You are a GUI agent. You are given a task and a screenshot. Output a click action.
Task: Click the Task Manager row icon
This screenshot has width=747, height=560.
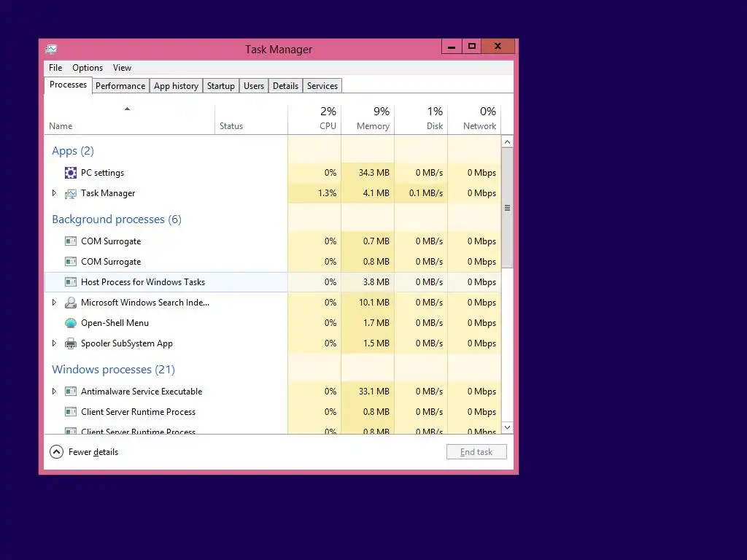[71, 193]
